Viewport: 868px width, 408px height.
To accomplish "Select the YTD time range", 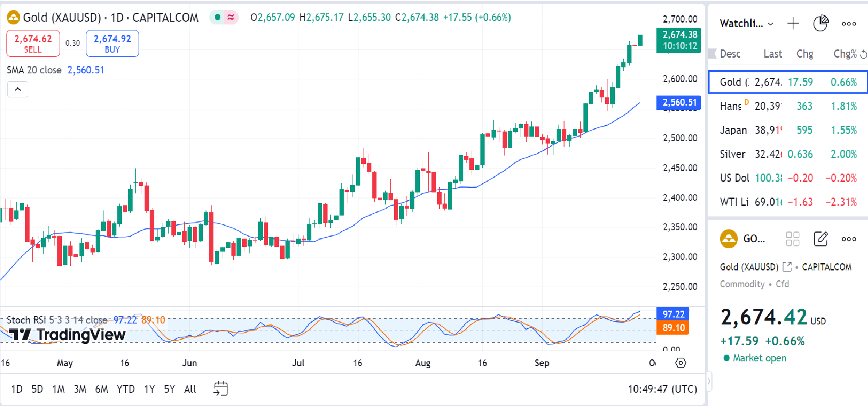I will pyautogui.click(x=125, y=389).
